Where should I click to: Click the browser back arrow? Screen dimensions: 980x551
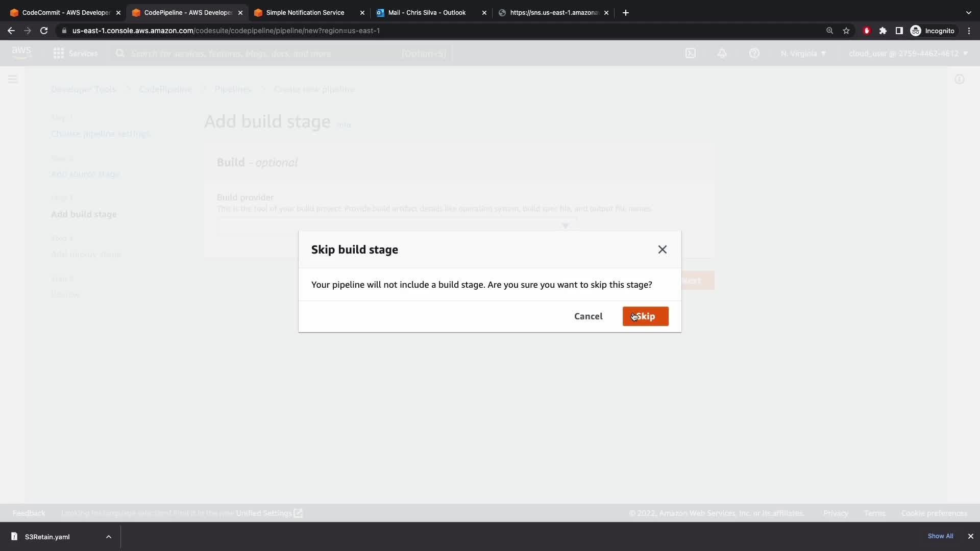click(x=11, y=31)
